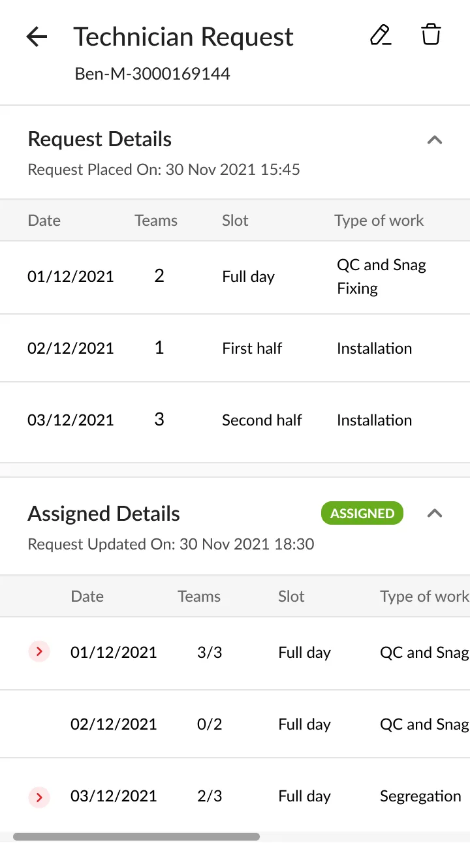Click the 3/3 teams value

click(210, 653)
